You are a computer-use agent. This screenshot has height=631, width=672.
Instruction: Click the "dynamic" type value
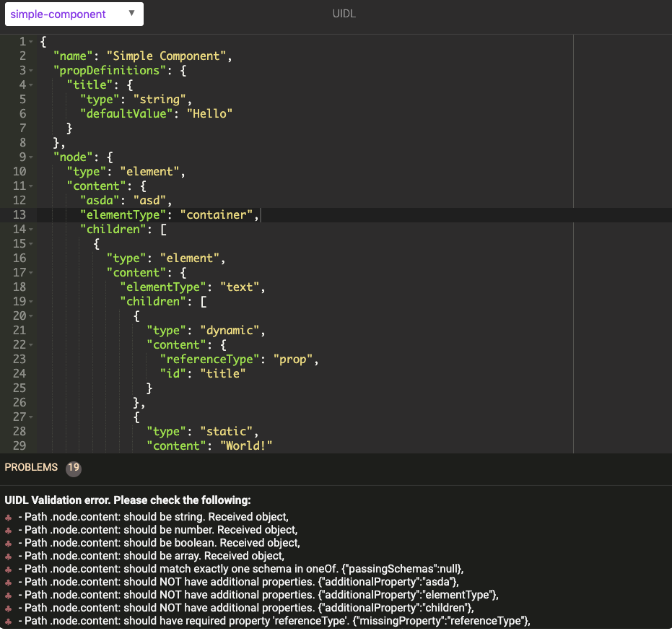coord(230,331)
